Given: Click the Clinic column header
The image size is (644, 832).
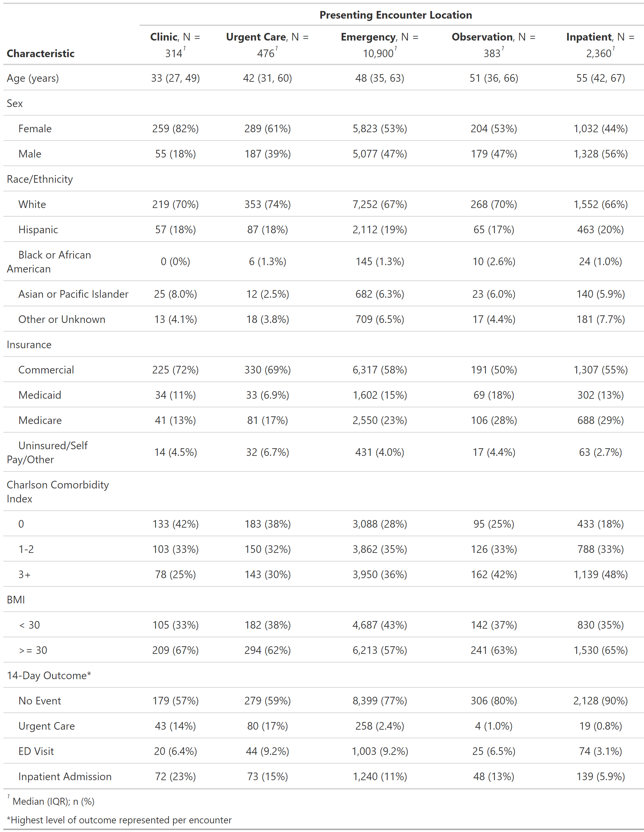Looking at the screenshot, I should click(175, 45).
